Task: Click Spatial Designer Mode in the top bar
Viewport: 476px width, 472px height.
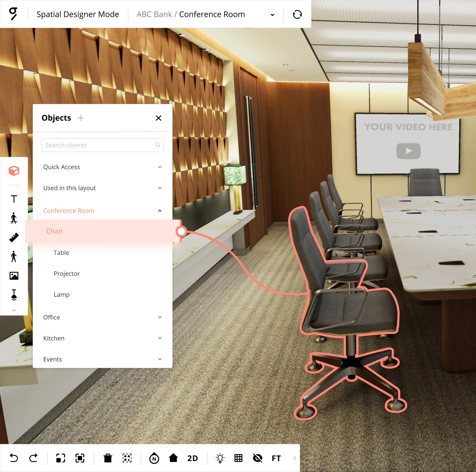Action: tap(78, 14)
